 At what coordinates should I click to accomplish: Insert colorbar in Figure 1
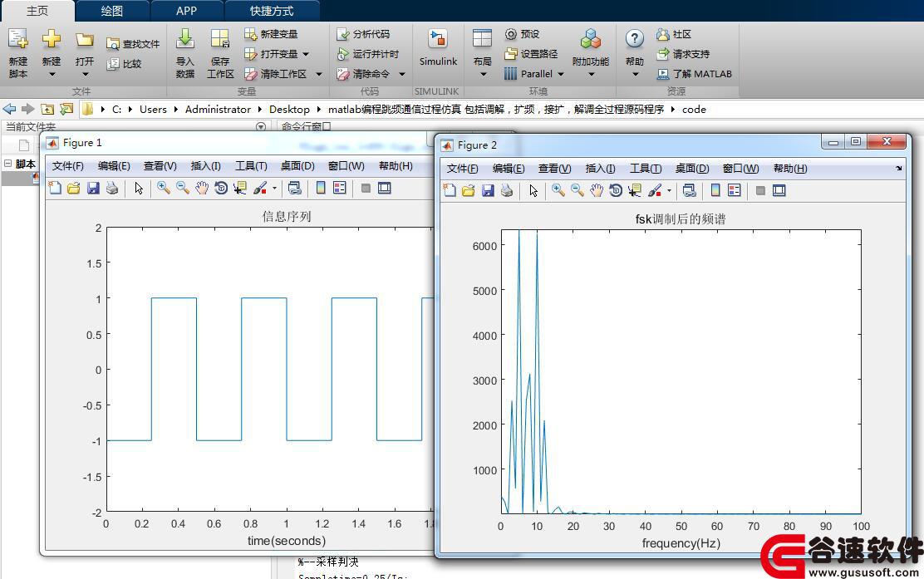pos(321,188)
